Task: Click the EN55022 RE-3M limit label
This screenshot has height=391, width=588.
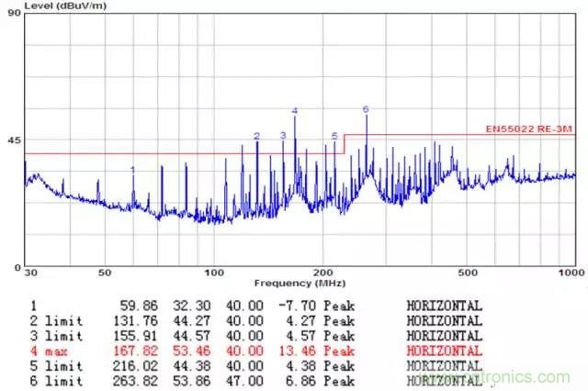Action: (529, 129)
